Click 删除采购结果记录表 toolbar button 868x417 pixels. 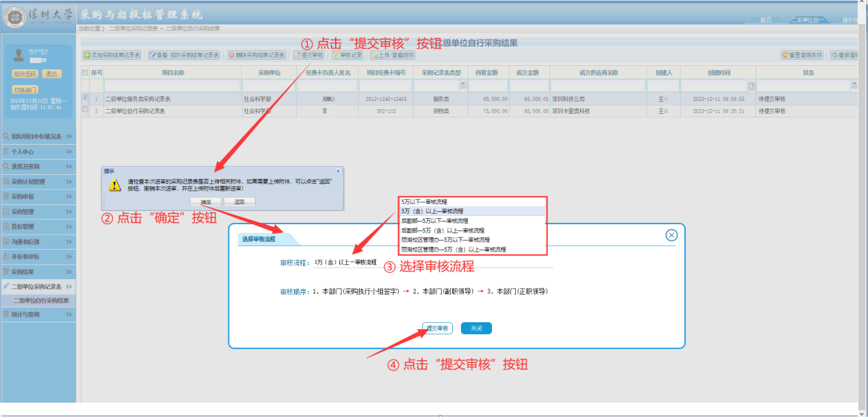point(256,55)
